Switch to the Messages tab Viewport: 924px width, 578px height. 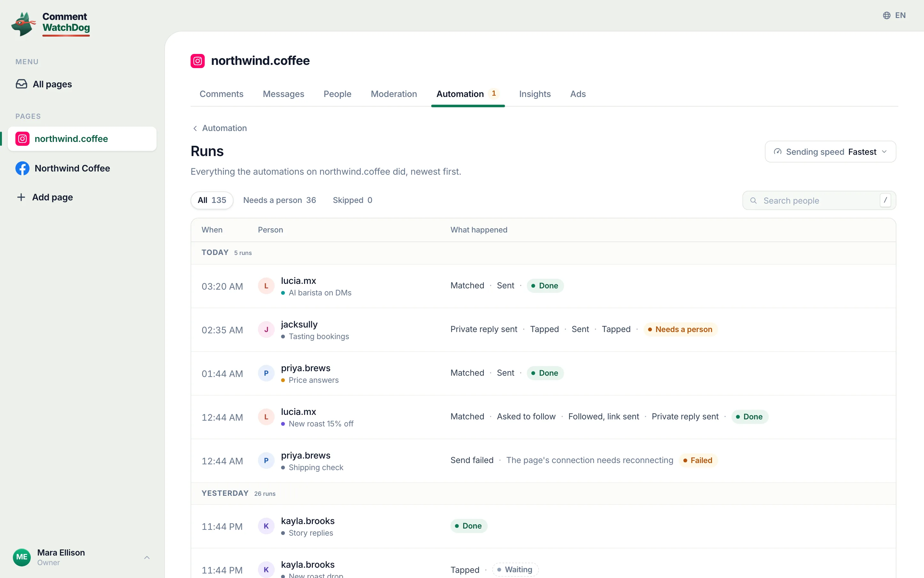[x=283, y=94]
